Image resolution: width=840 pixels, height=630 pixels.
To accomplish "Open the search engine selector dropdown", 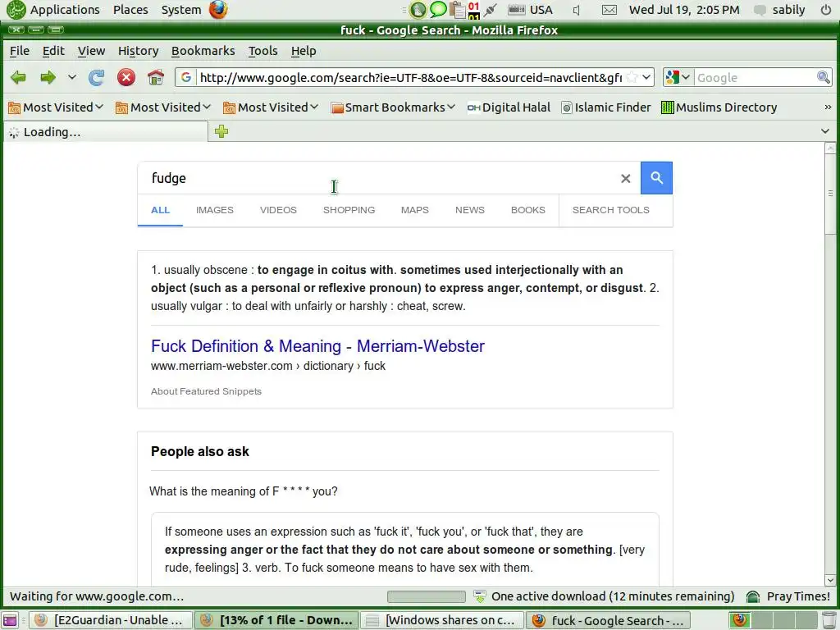I will coord(678,78).
